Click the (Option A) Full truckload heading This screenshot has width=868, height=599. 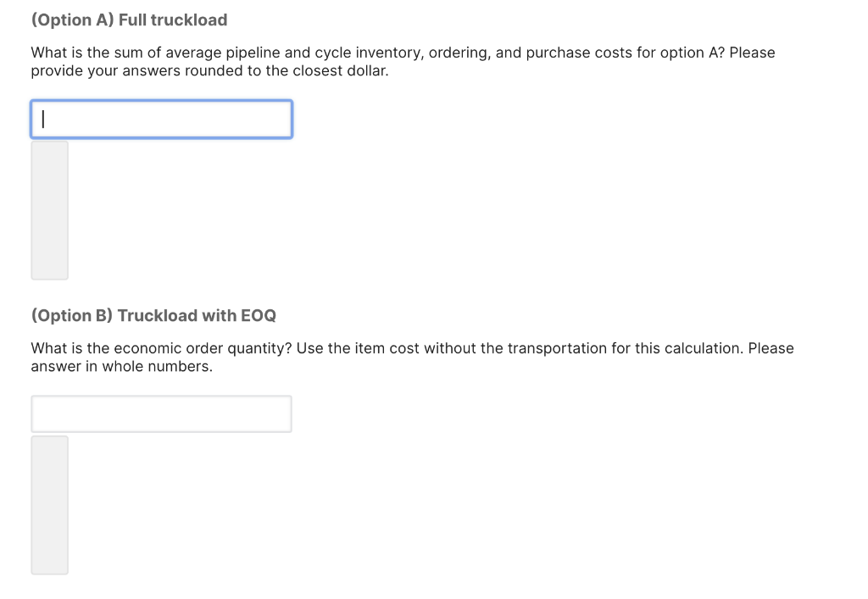129,19
